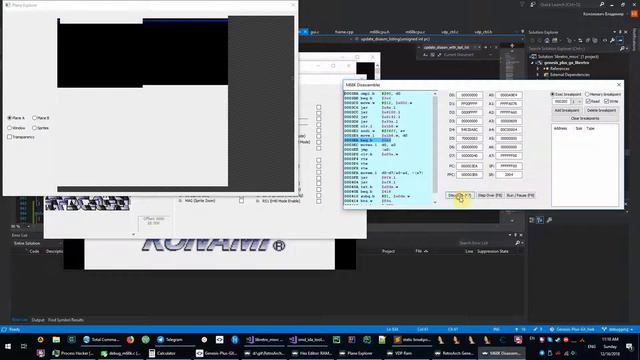
Task: Select Exec breakpoint radio in M68K Disassembler
Action: (x=553, y=94)
